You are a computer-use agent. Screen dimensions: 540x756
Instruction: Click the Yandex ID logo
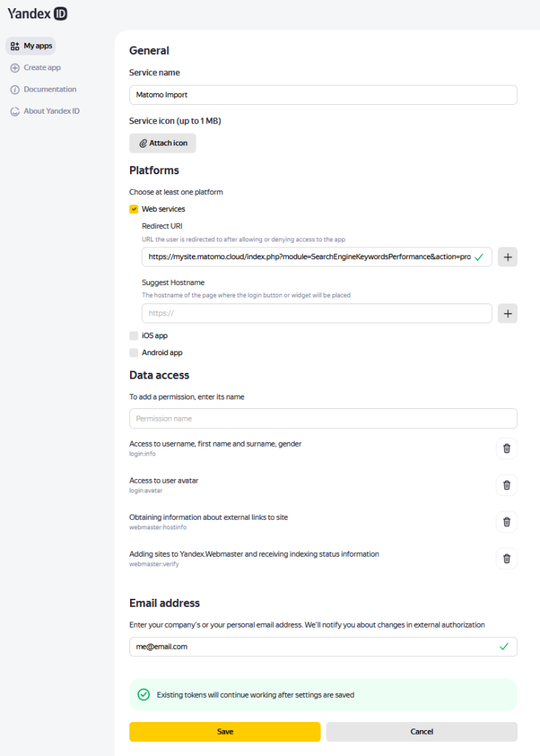pyautogui.click(x=36, y=13)
